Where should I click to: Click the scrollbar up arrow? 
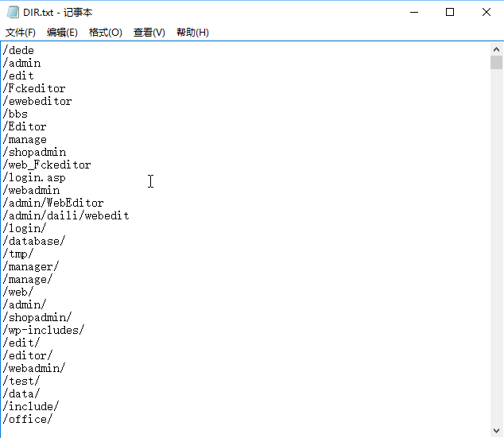coord(496,49)
